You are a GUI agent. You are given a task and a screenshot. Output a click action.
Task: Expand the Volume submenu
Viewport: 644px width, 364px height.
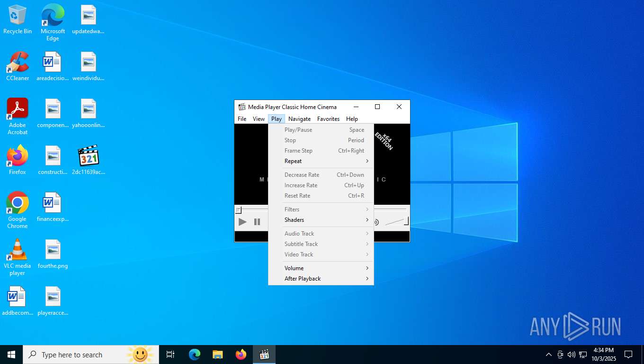321,268
